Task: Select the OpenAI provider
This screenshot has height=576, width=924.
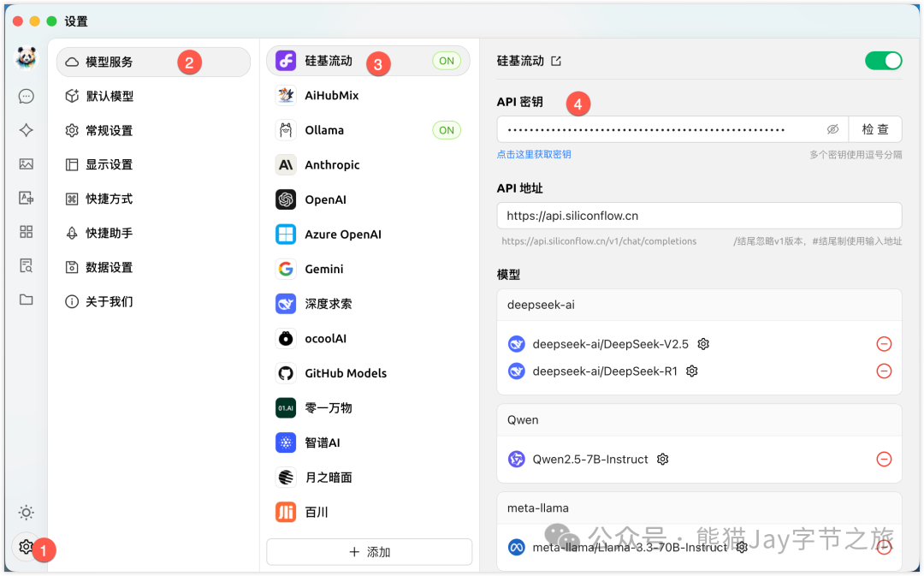Action: coord(368,199)
